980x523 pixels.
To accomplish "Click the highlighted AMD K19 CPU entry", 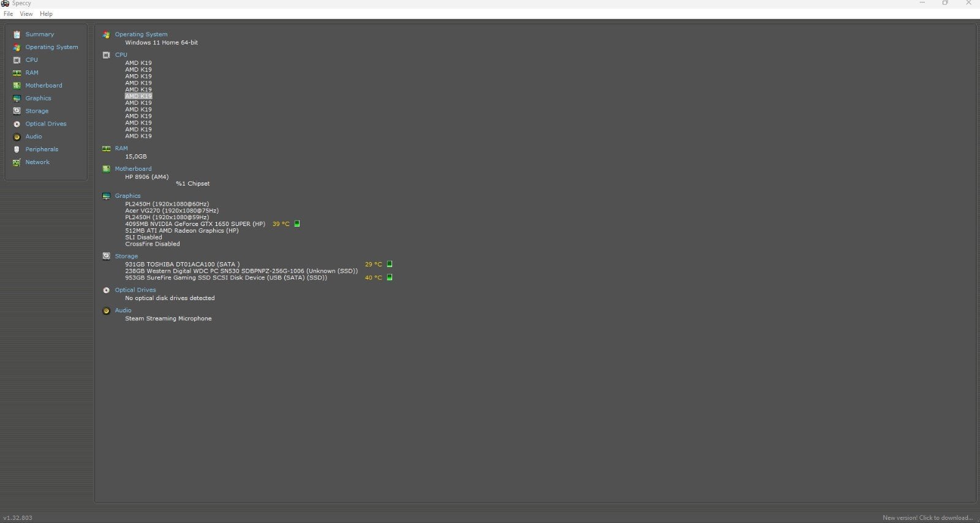I will pyautogui.click(x=138, y=96).
